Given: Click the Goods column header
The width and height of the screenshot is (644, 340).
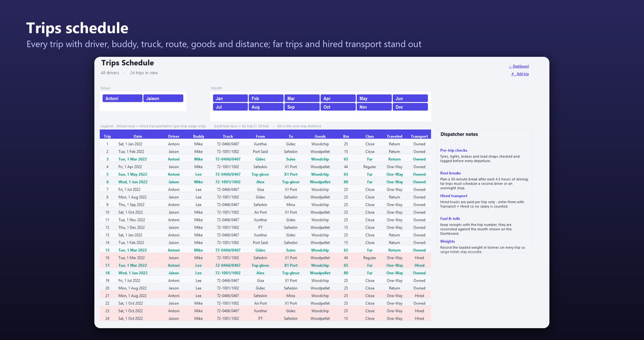Looking at the screenshot, I should [320, 136].
